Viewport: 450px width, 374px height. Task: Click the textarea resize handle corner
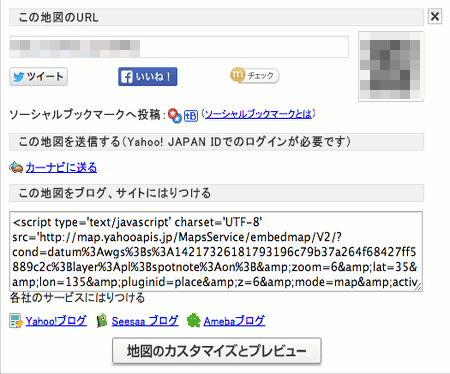tap(419, 287)
